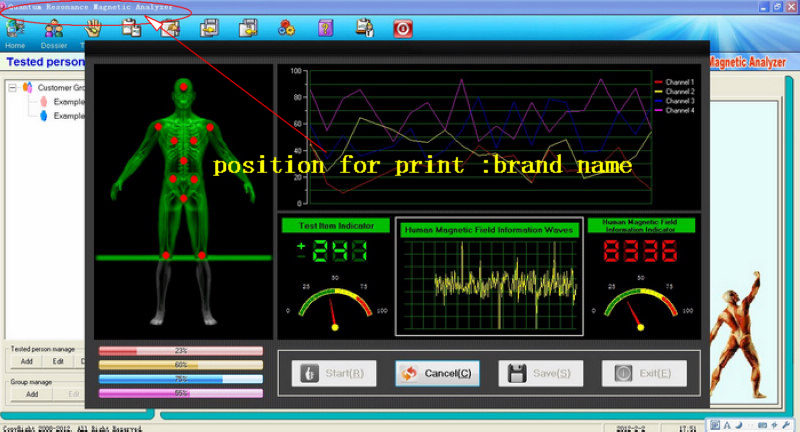Viewport: 800px width, 432px height.
Task: Click the yellow magnetic field waveform display
Action: coord(490,285)
